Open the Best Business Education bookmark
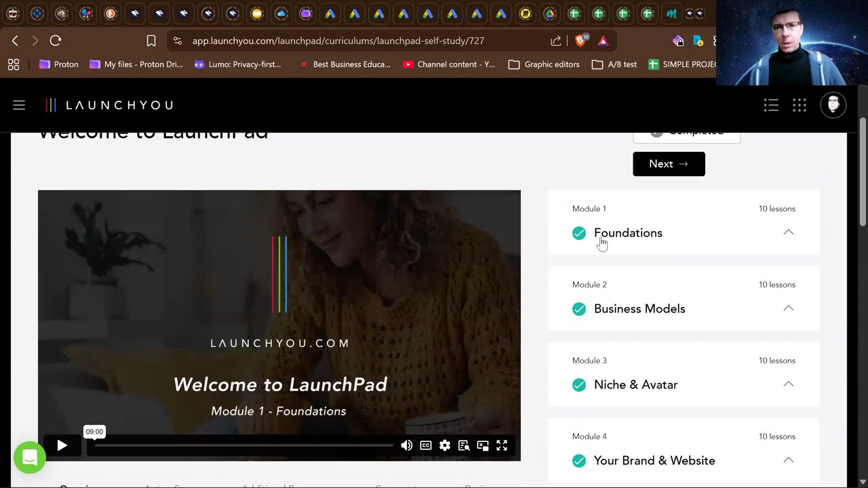 click(x=344, y=64)
